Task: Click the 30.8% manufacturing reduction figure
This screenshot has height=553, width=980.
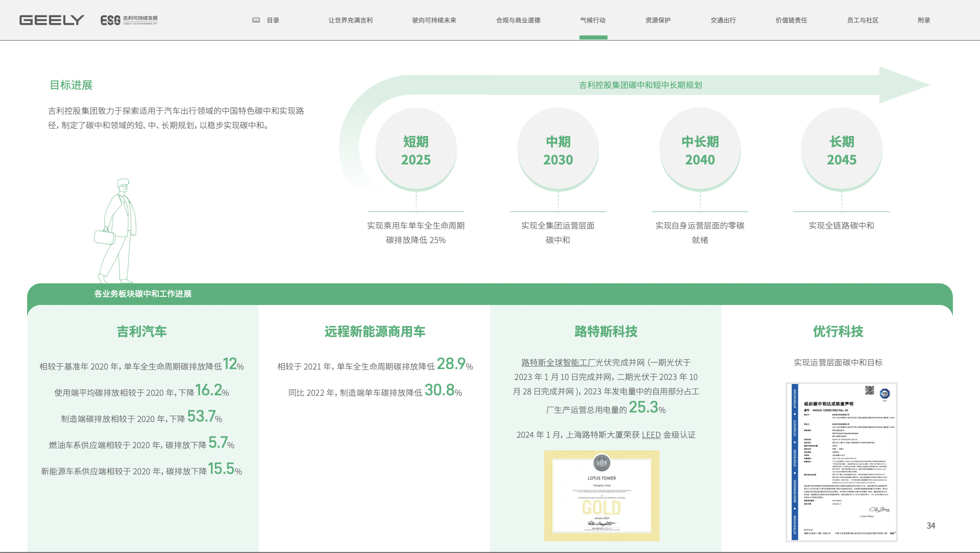Action: 443,390
